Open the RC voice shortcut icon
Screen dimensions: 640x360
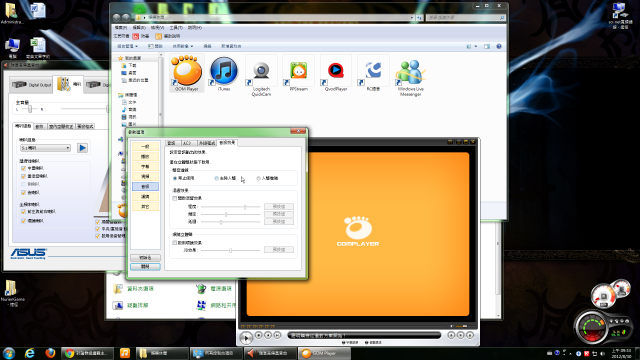pyautogui.click(x=373, y=73)
